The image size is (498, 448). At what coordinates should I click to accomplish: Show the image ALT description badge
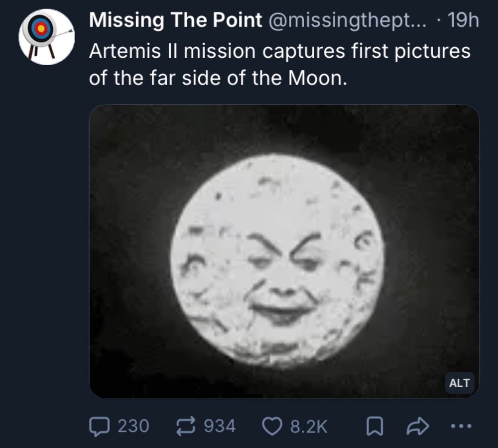[x=459, y=383]
